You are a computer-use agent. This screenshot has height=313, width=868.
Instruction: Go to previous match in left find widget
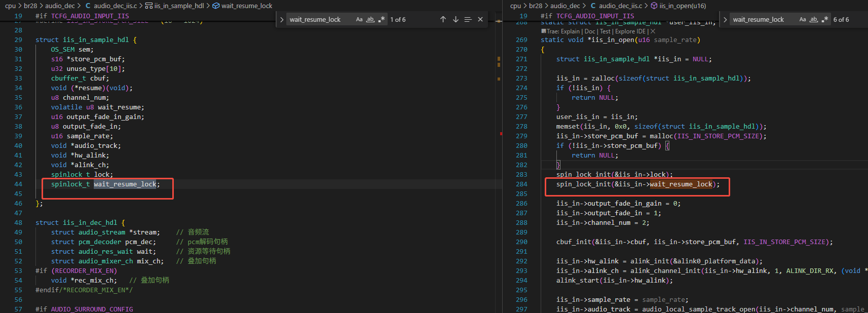[443, 19]
